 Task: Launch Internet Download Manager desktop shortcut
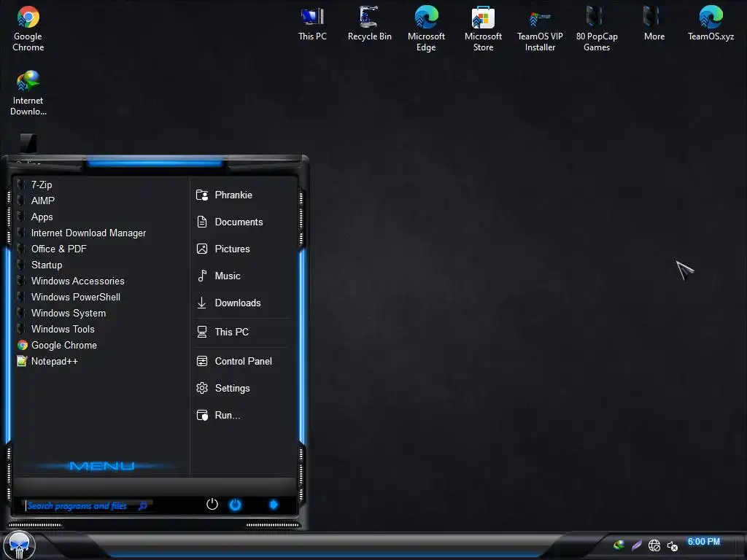tap(28, 93)
